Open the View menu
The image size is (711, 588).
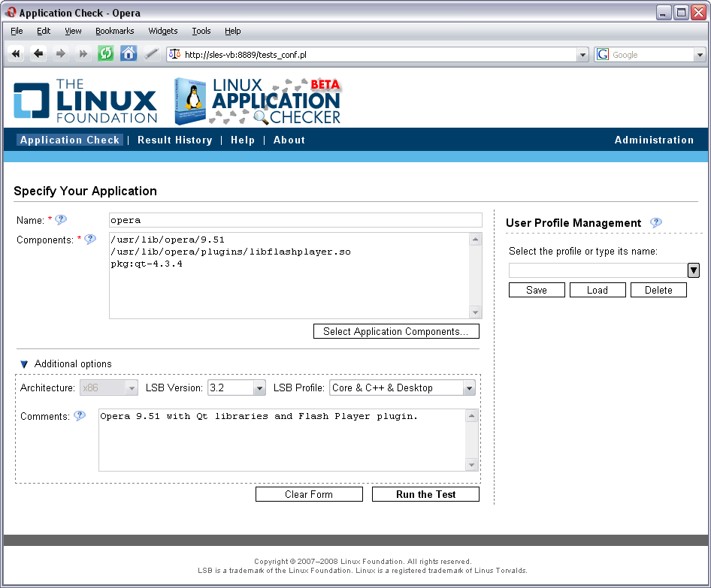73,31
